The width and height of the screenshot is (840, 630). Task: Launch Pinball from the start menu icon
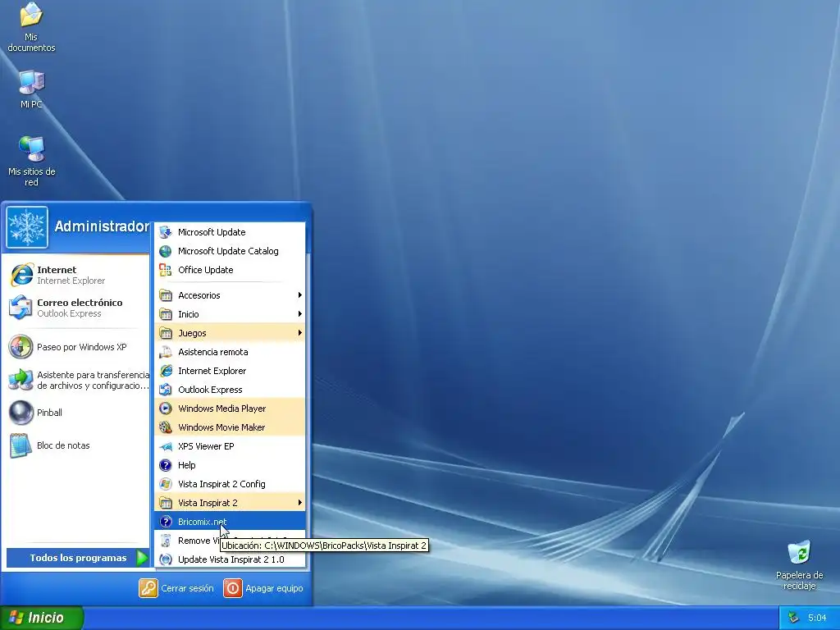(x=21, y=413)
